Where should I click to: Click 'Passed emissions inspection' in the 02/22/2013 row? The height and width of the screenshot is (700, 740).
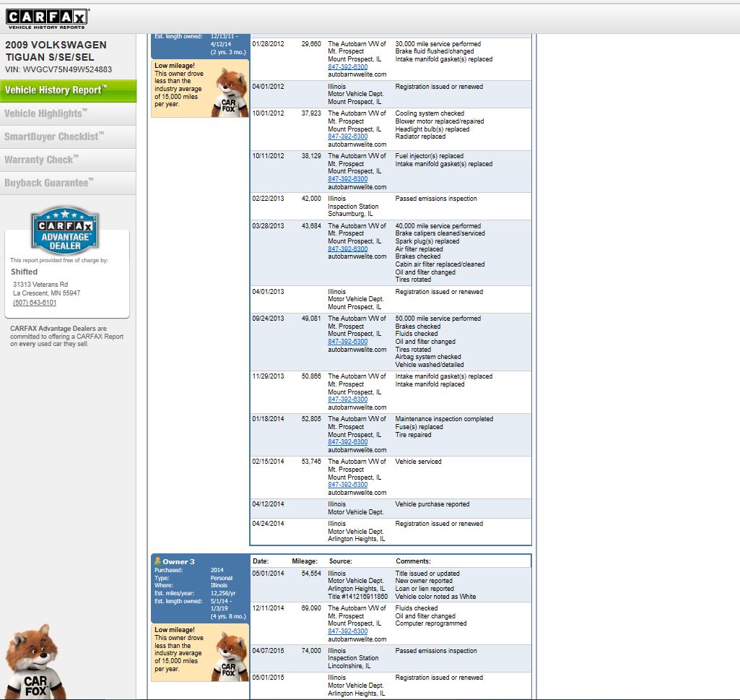[x=435, y=199]
